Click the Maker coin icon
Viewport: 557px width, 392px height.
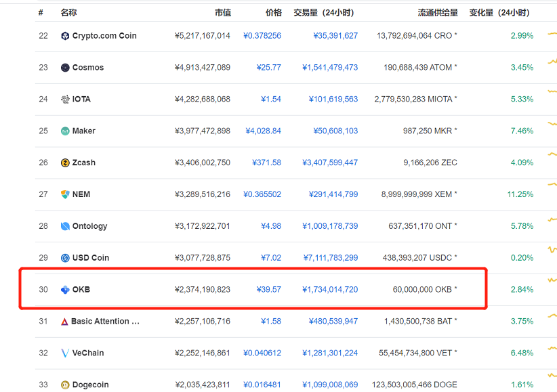point(65,131)
